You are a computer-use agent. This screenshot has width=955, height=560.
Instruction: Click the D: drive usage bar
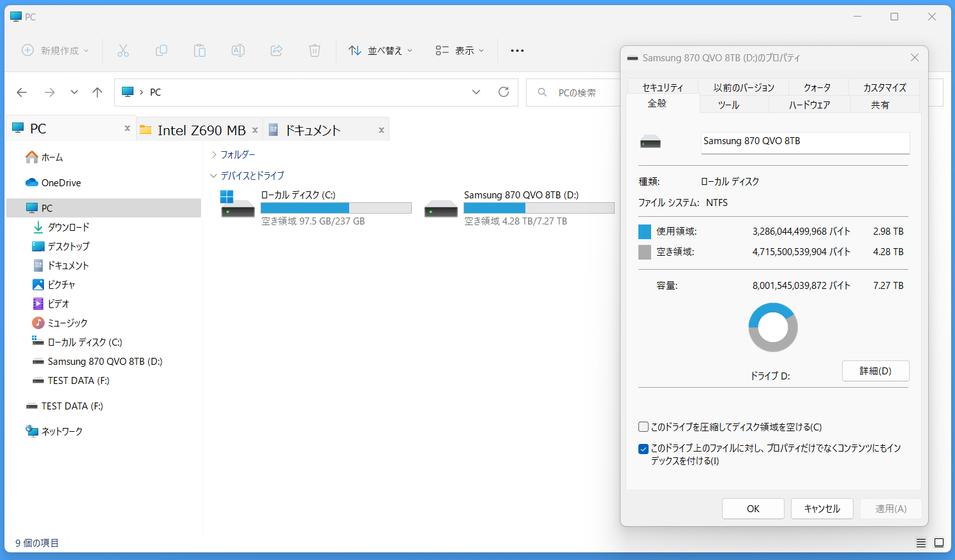539,208
